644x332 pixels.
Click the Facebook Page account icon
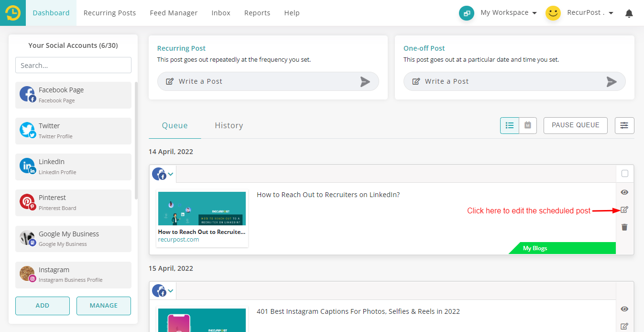28,94
